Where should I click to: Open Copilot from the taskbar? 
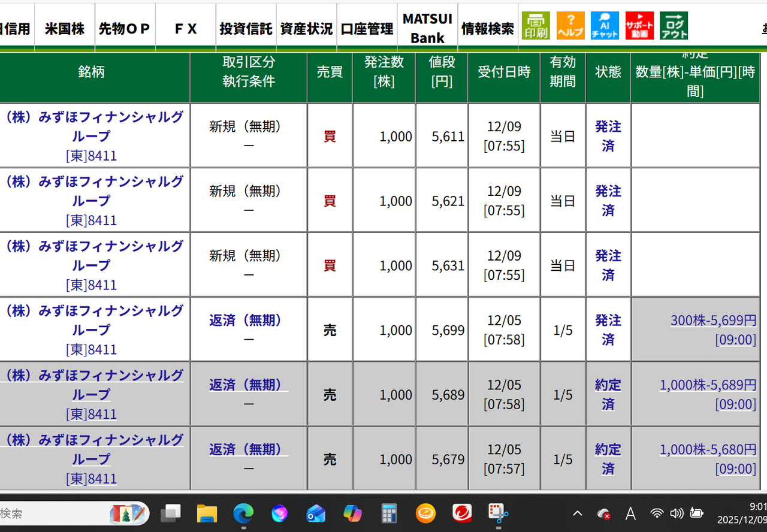(x=352, y=513)
